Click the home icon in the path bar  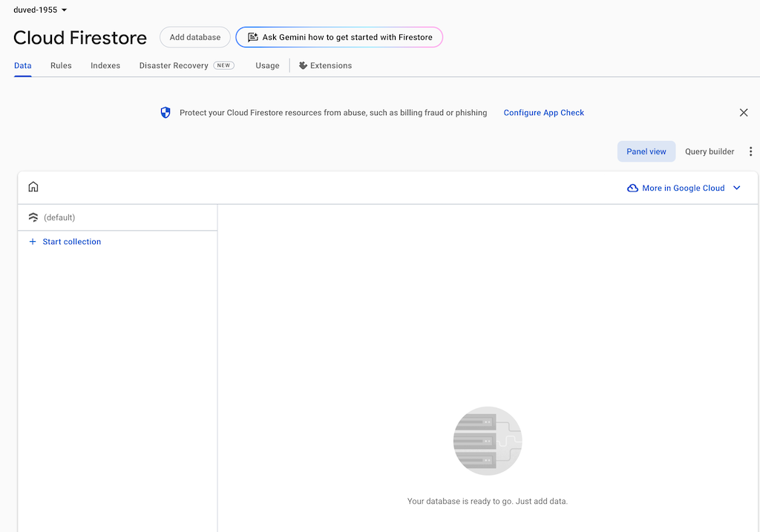(33, 187)
